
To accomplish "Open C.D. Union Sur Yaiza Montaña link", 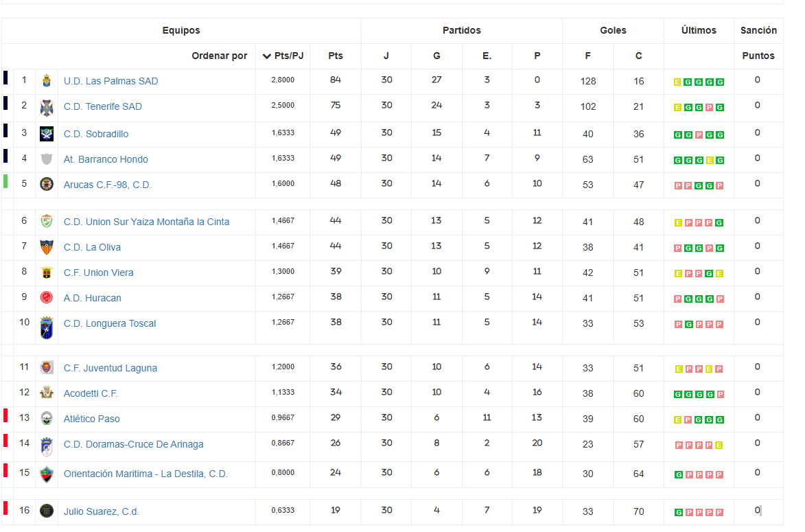I will pos(146,222).
